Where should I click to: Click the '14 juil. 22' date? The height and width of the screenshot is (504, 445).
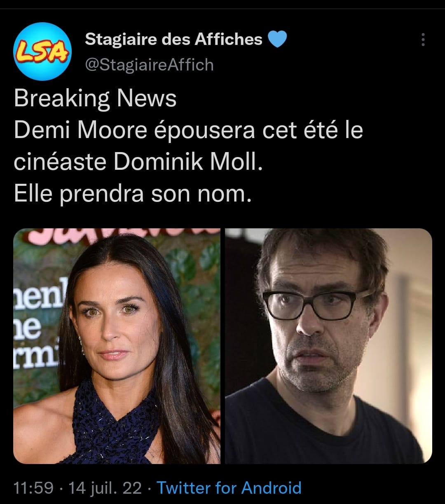[105, 488]
